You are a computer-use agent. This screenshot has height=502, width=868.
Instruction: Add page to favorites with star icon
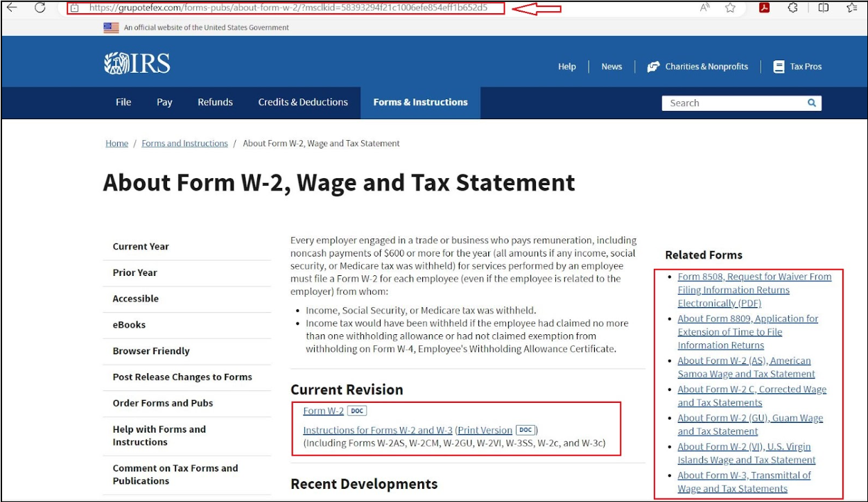coord(730,8)
